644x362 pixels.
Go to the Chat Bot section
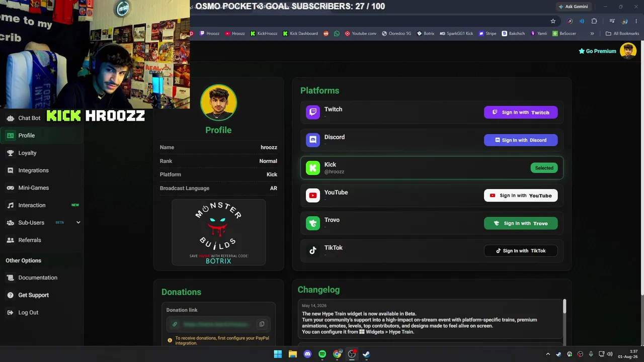tap(29, 118)
